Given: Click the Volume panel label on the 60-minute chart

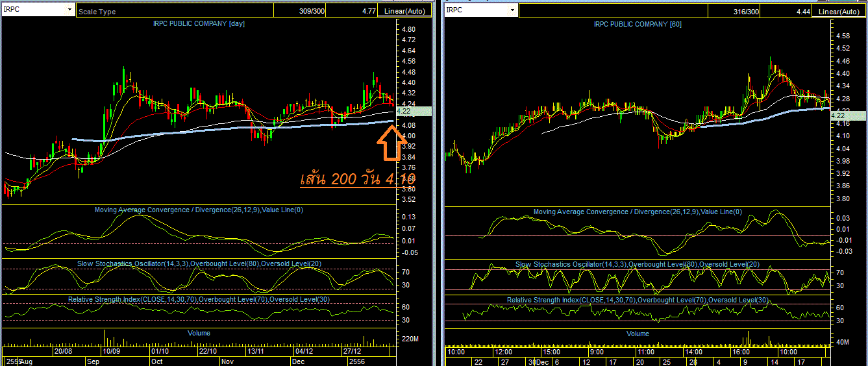Looking at the screenshot, I should (x=638, y=334).
